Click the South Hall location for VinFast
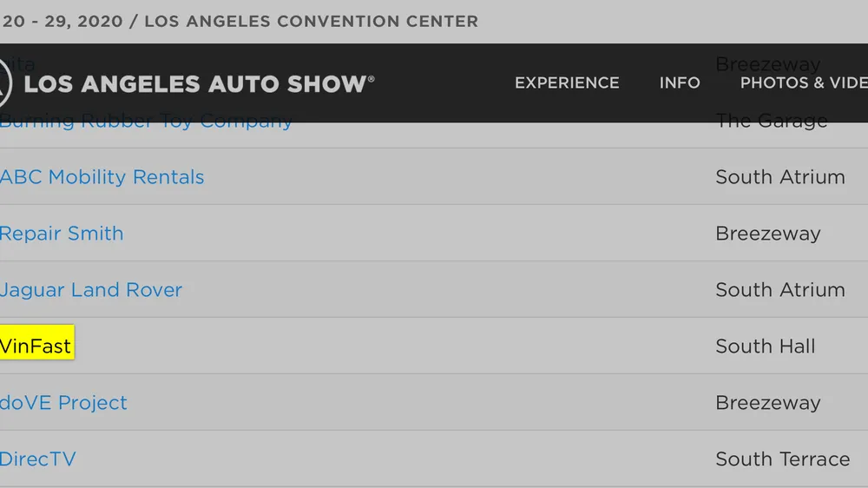This screenshot has height=488, width=868. (765, 346)
